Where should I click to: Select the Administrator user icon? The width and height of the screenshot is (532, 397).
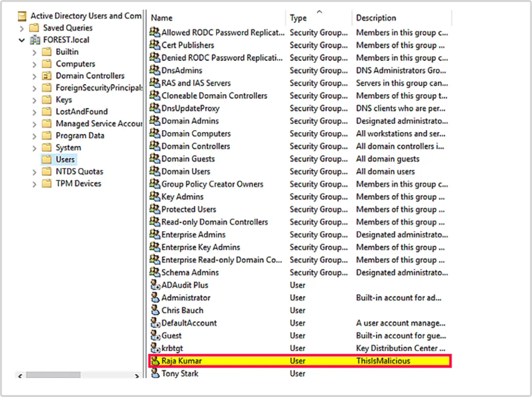pos(155,297)
